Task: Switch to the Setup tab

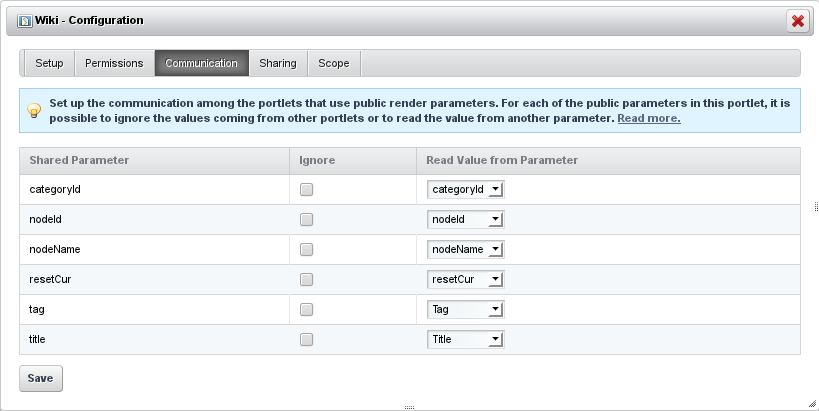Action: click(49, 63)
